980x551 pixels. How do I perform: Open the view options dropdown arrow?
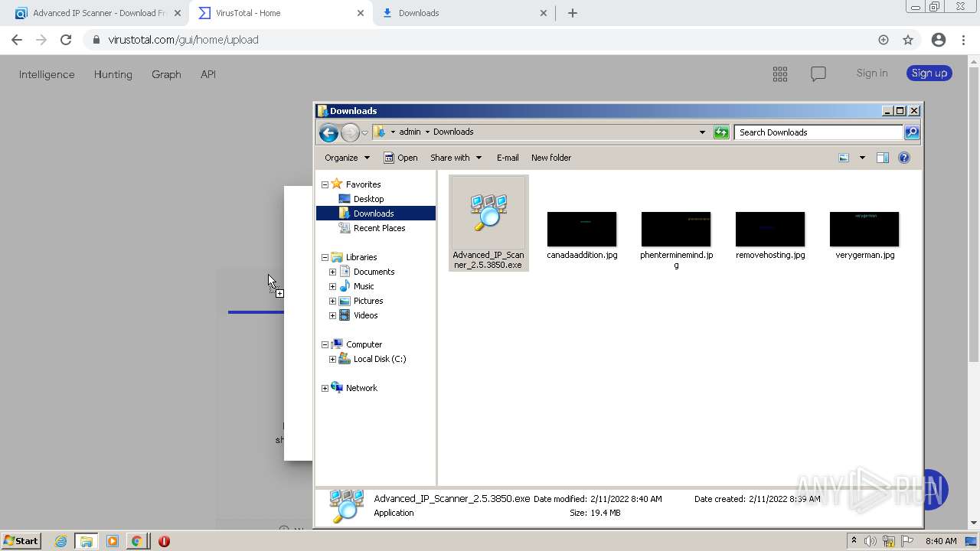click(x=862, y=158)
